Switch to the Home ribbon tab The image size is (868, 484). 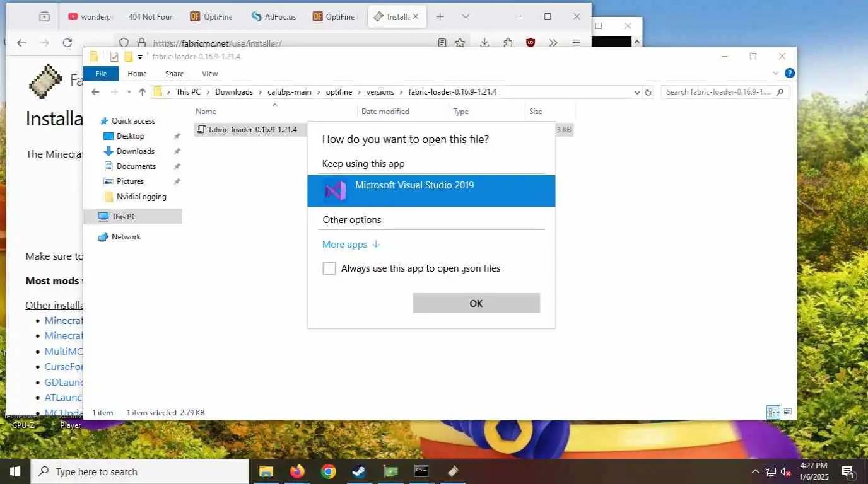(x=137, y=74)
